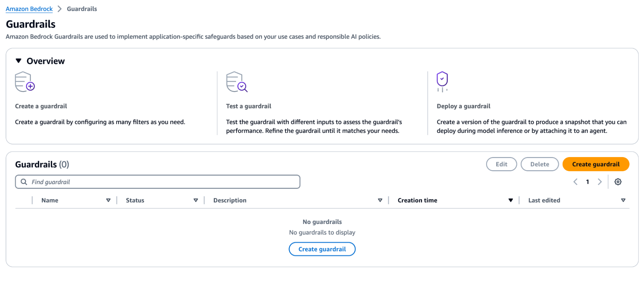The width and height of the screenshot is (644, 289).
Task: Click the outlined Create guardrail button
Action: tap(322, 249)
